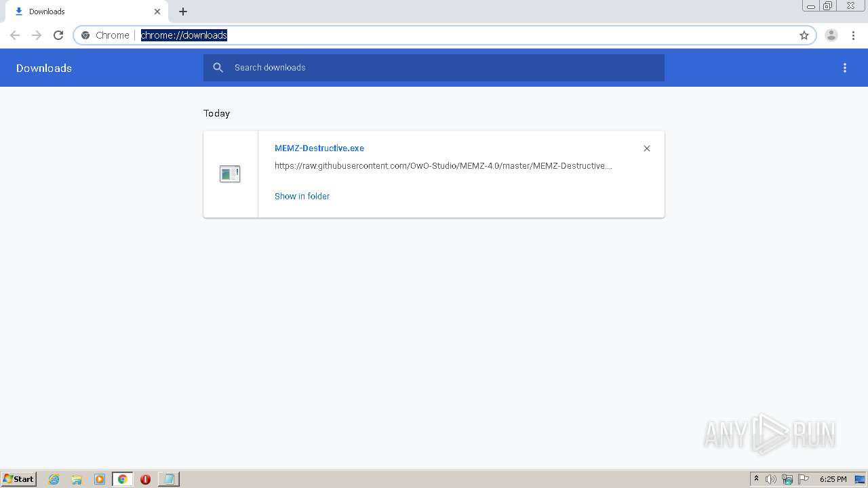Click the 6:25 PM system clock
Image resolution: width=868 pixels, height=488 pixels.
(833, 479)
